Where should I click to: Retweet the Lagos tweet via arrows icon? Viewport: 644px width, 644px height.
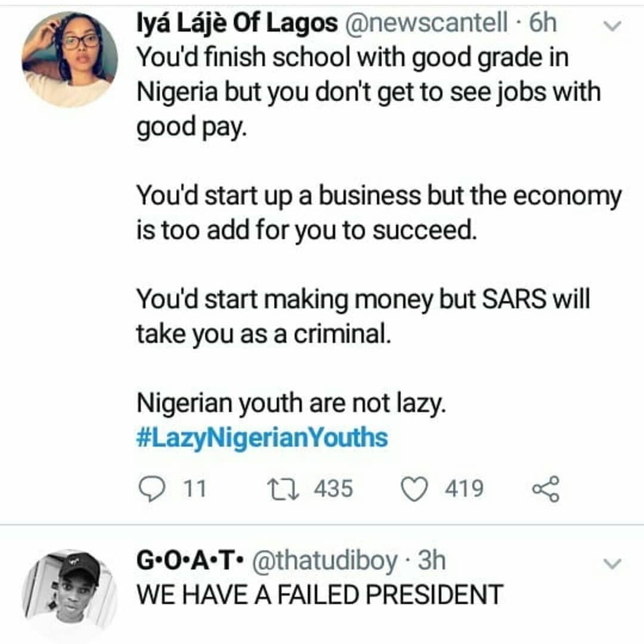point(282,489)
